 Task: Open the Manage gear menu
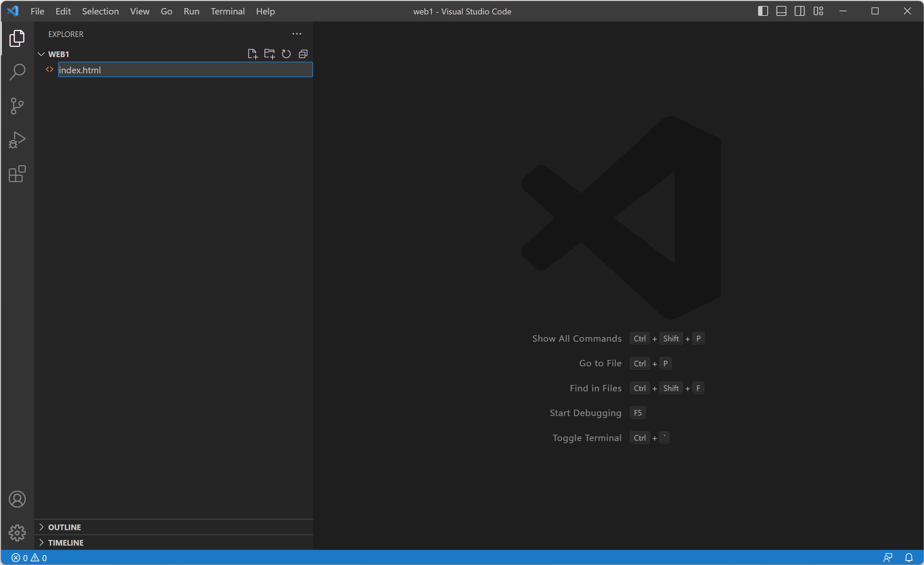pos(17,533)
